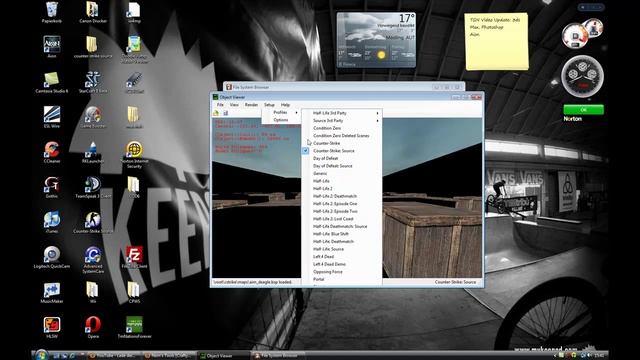Launch the Logitech QuickCam shortcut

pos(52,258)
